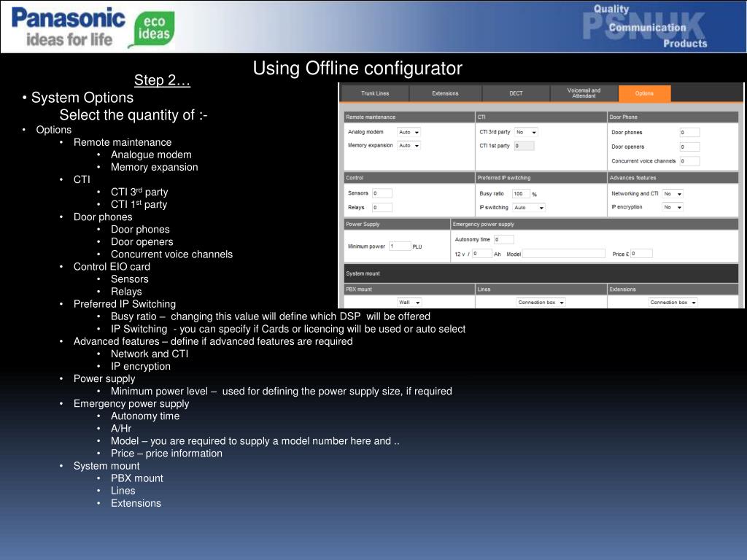Switch to the Extensions tab
This screenshot has height=560, width=747.
pos(445,93)
